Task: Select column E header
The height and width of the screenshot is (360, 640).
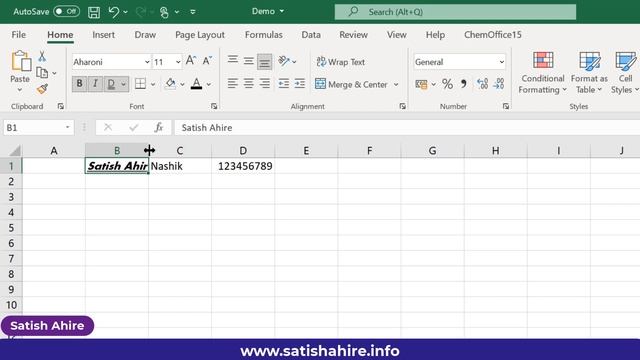Action: pos(306,151)
